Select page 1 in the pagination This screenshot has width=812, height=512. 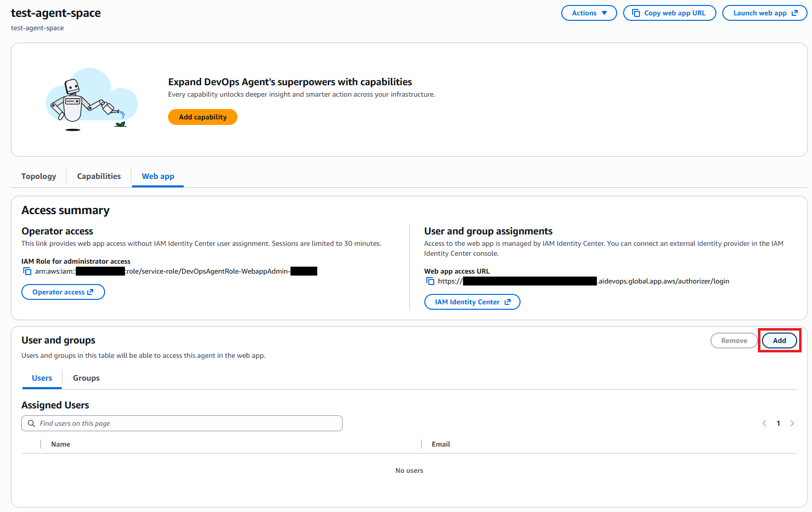778,423
